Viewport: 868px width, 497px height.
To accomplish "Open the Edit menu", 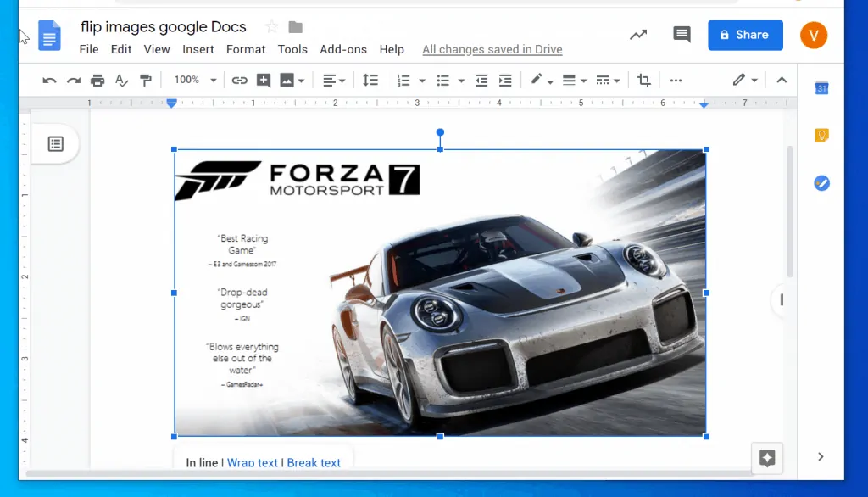I will coord(121,49).
